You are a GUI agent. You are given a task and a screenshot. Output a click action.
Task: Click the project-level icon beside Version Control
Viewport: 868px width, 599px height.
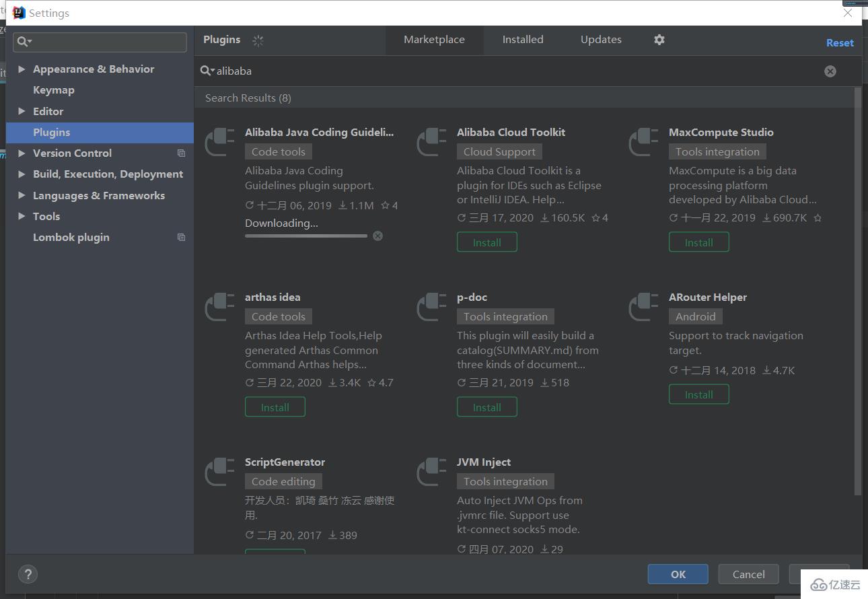[x=181, y=153]
